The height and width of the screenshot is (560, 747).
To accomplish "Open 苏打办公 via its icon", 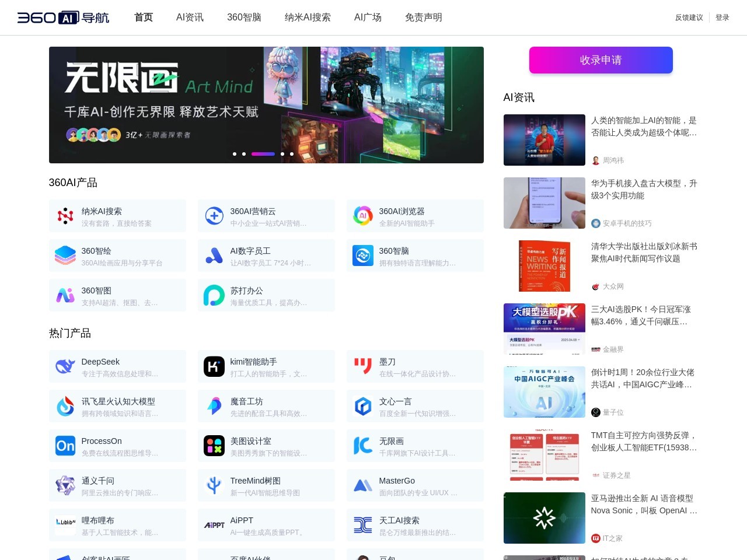I will pyautogui.click(x=214, y=295).
